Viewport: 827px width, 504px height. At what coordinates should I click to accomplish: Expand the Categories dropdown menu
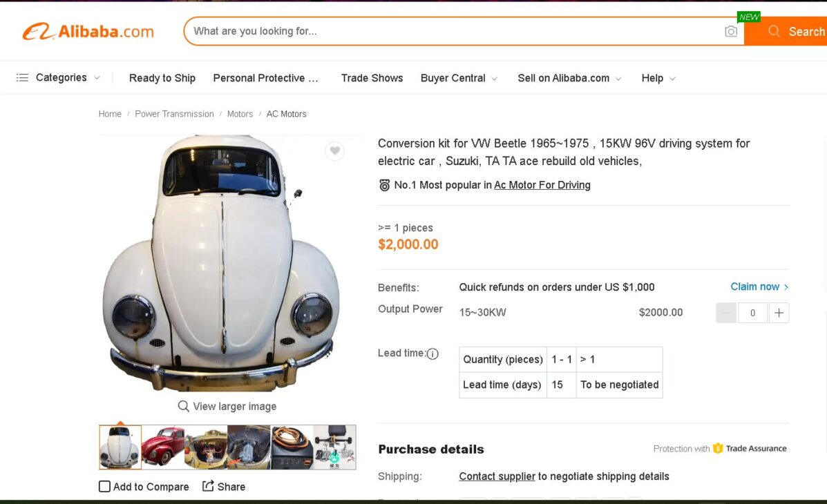pos(59,78)
